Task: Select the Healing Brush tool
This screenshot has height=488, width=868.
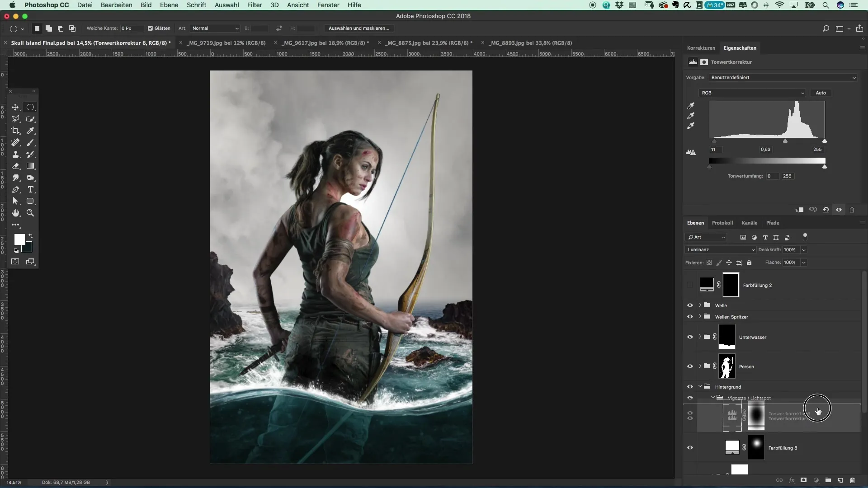Action: [x=15, y=142]
